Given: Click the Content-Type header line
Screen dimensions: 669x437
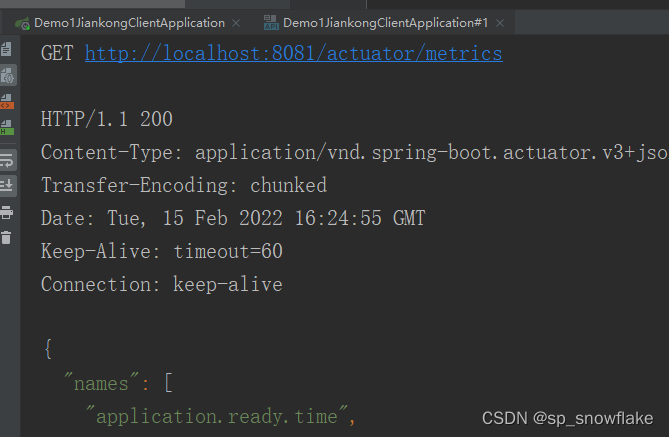Looking at the screenshot, I should pyautogui.click(x=355, y=152).
